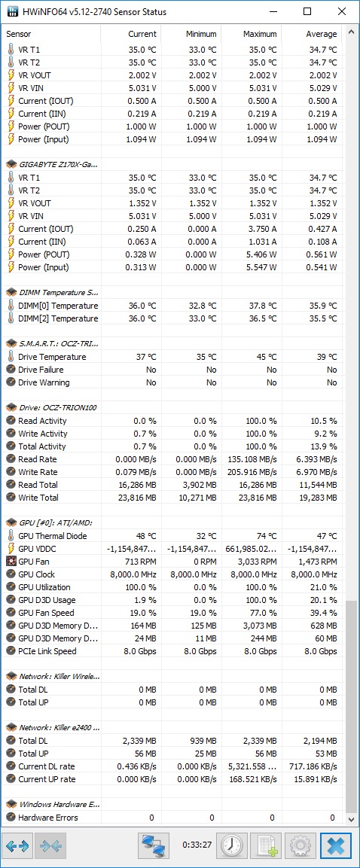The image size is (360, 868).
Task: Click the Maximum column header
Action: pos(251,34)
